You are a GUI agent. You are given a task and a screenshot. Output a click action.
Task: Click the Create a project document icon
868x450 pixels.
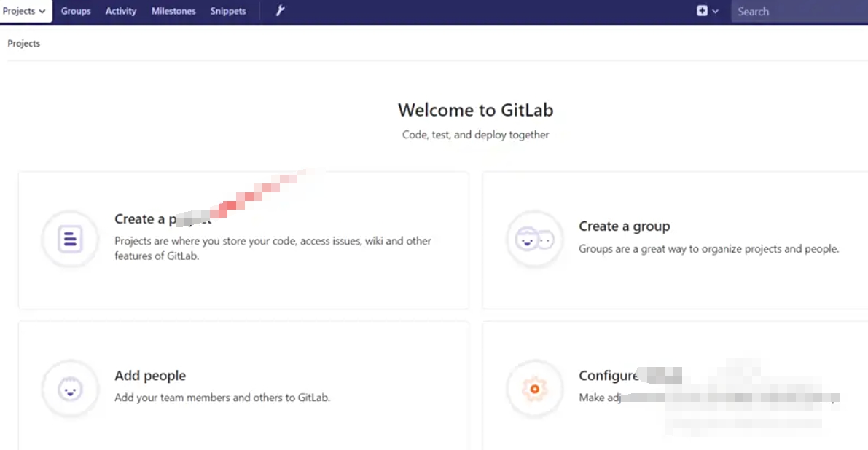[x=70, y=239]
